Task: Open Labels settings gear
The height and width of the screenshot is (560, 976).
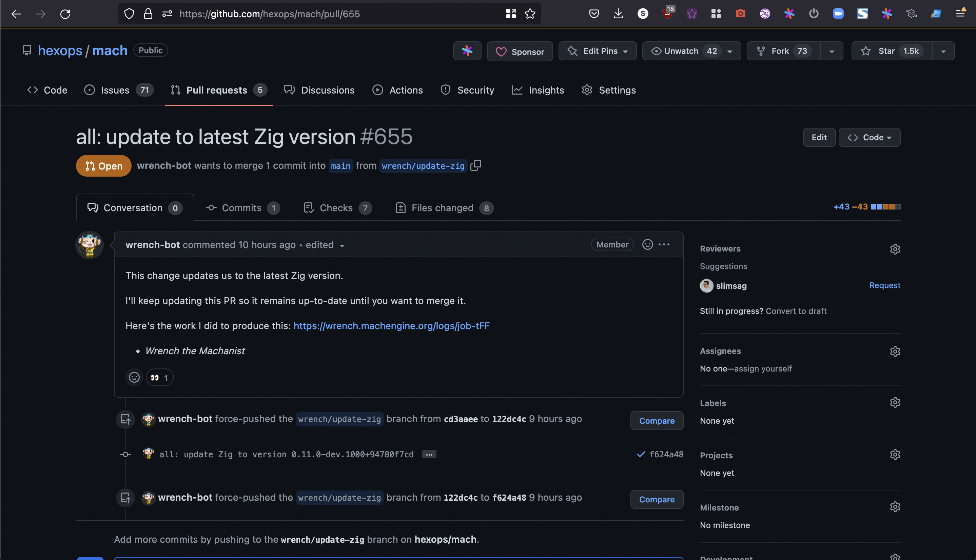Action: click(x=895, y=403)
